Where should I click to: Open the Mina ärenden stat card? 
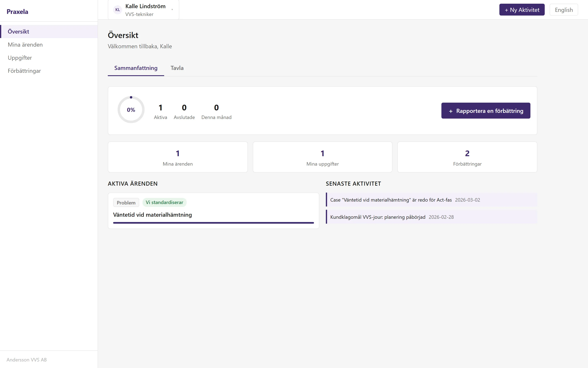point(178,157)
